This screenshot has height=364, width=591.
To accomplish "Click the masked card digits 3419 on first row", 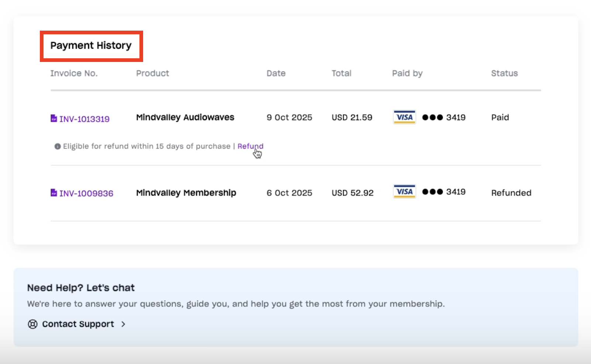I will click(444, 117).
